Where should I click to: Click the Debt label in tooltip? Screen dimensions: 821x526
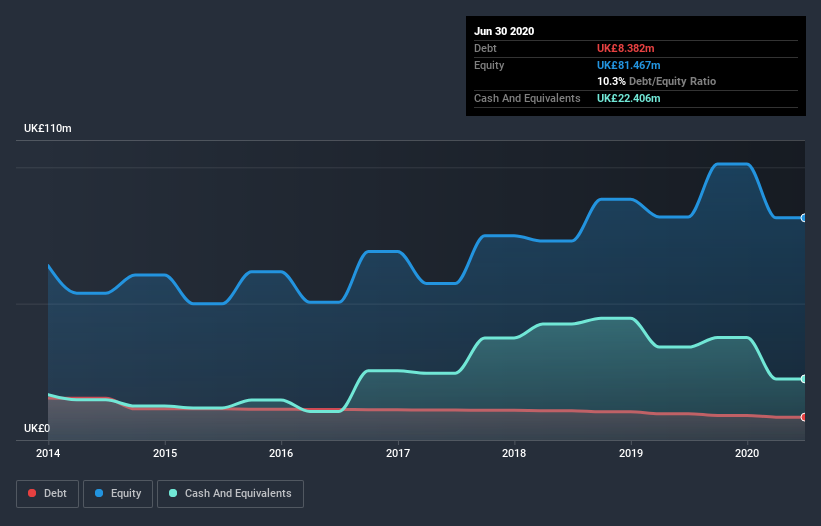coord(485,48)
